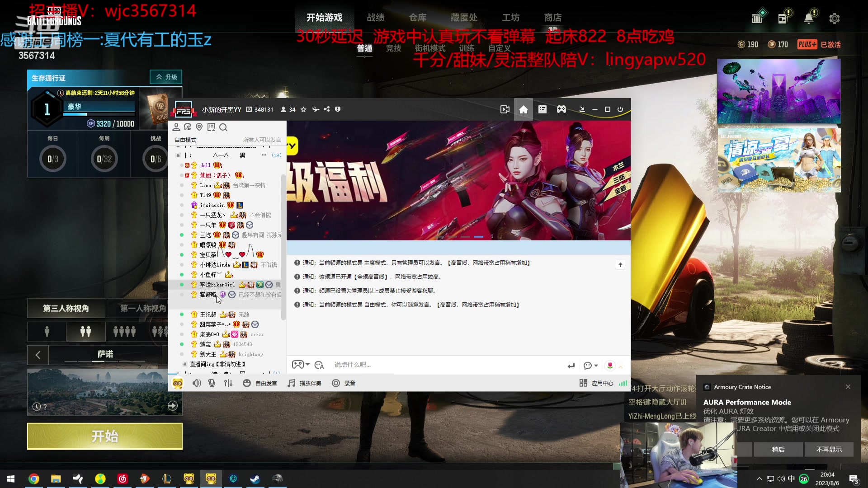Open game emoji dropdown in chat input
The width and height of the screenshot is (868, 488).
301,365
